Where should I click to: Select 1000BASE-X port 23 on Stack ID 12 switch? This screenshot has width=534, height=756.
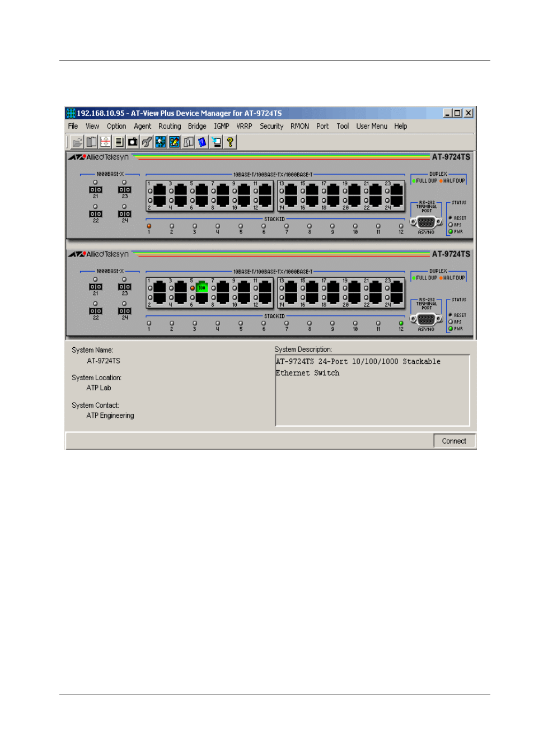pyautogui.click(x=125, y=287)
